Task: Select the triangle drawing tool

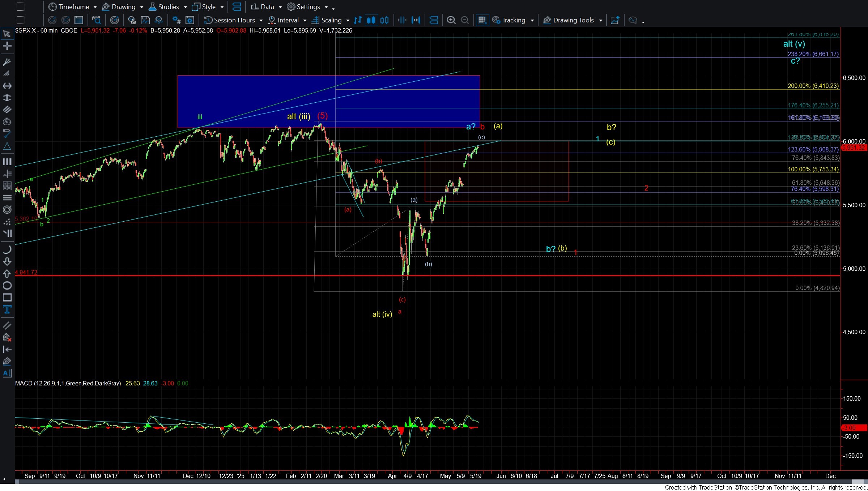Action: click(x=7, y=146)
